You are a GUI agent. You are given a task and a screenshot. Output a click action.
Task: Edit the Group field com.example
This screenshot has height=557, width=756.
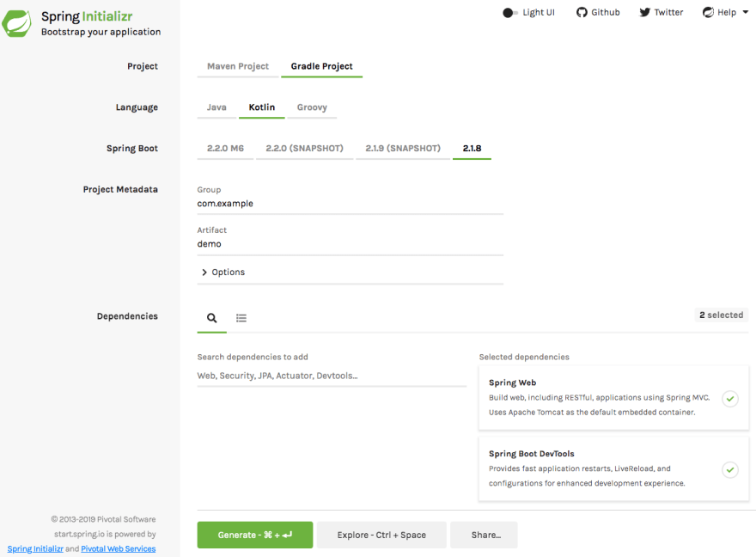350,204
